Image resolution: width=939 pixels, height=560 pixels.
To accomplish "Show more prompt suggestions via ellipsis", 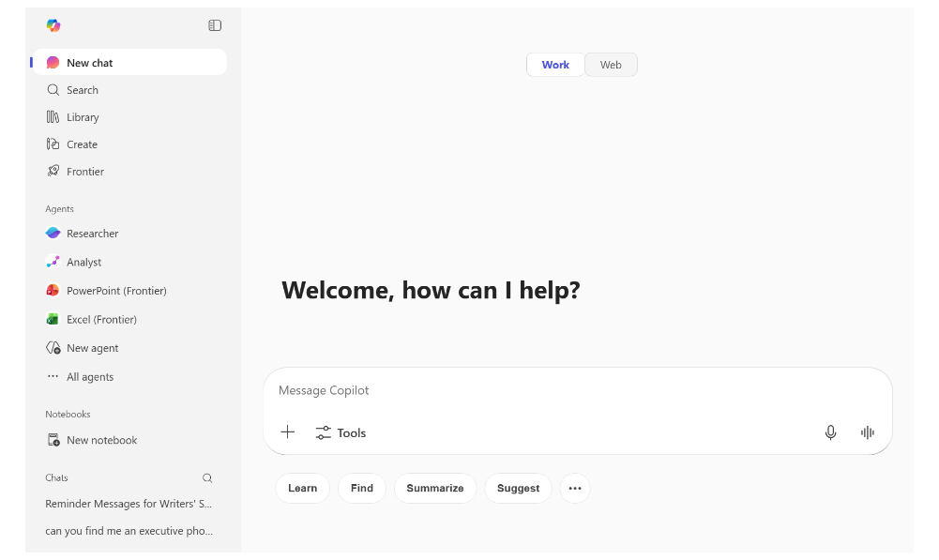I will [574, 488].
